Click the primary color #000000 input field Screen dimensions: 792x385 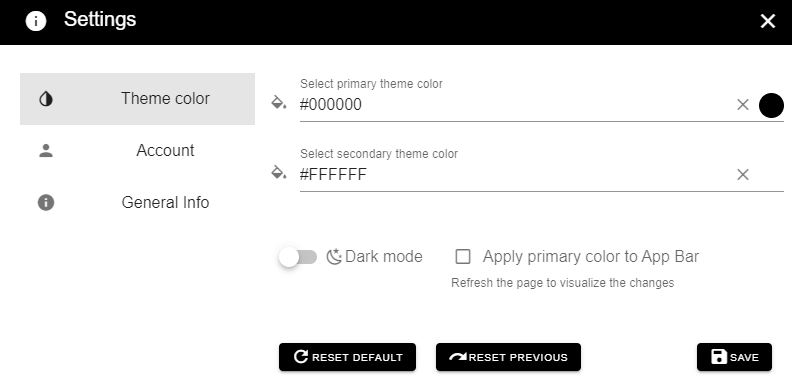(515, 105)
